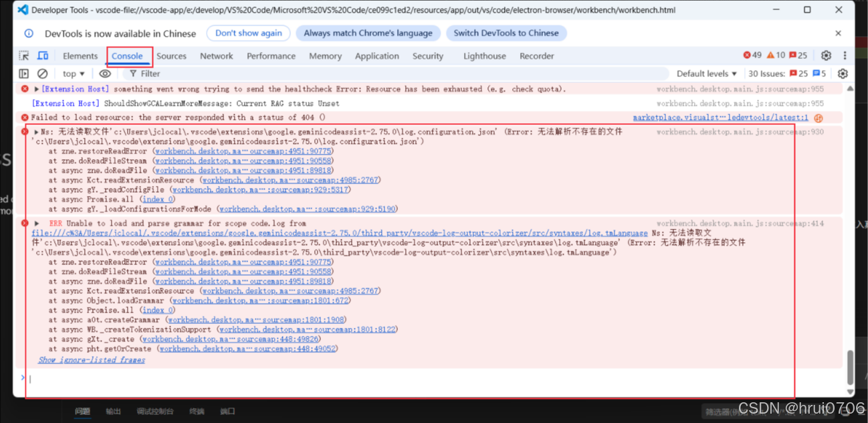
Task: Click the orange icon beside marketplace link
Action: click(x=818, y=118)
